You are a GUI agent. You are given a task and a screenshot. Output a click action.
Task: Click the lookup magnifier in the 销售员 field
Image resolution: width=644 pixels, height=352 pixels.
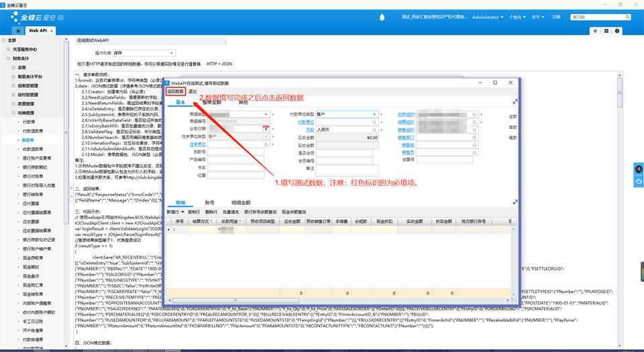(474, 152)
